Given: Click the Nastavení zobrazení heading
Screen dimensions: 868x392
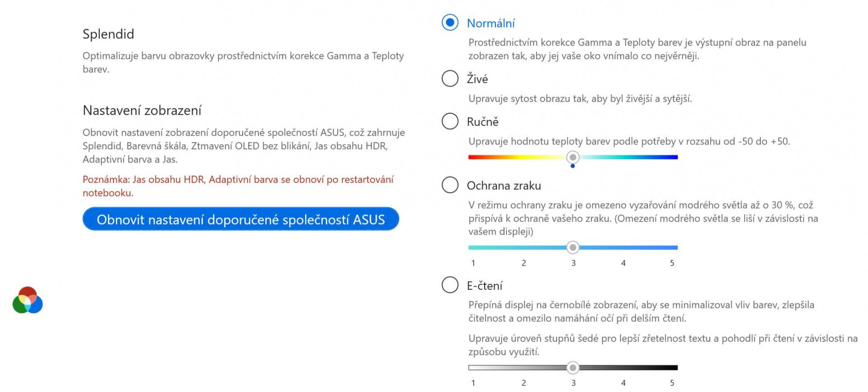Looking at the screenshot, I should pos(142,110).
